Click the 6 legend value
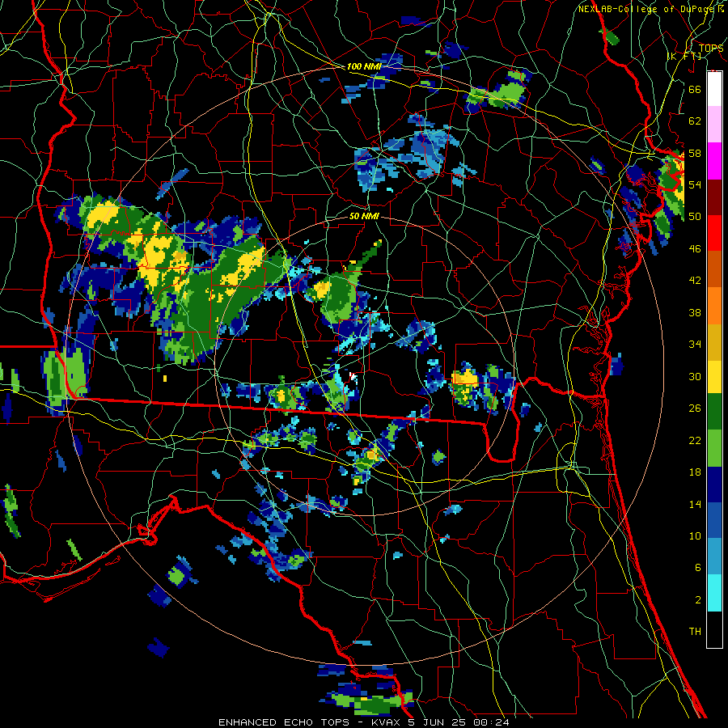 [697, 568]
